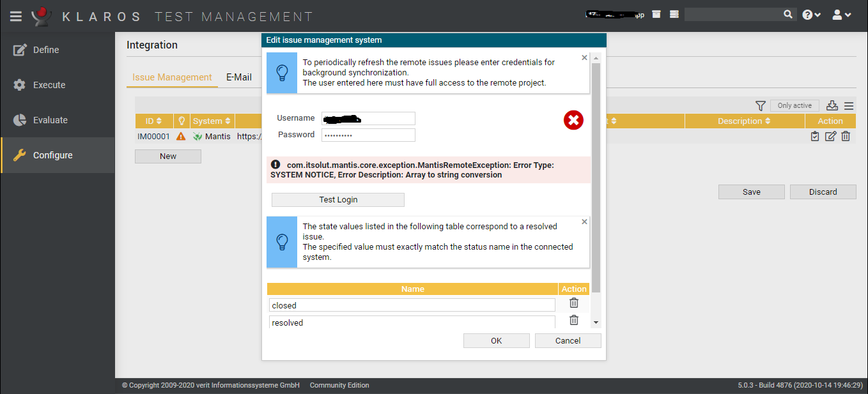Click the filter funnel icon
The image size is (868, 394).
(760, 106)
